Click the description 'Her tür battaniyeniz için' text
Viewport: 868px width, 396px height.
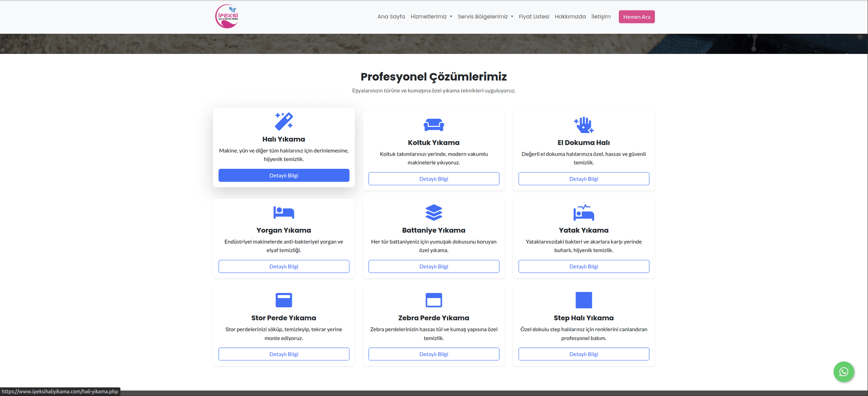tap(434, 246)
